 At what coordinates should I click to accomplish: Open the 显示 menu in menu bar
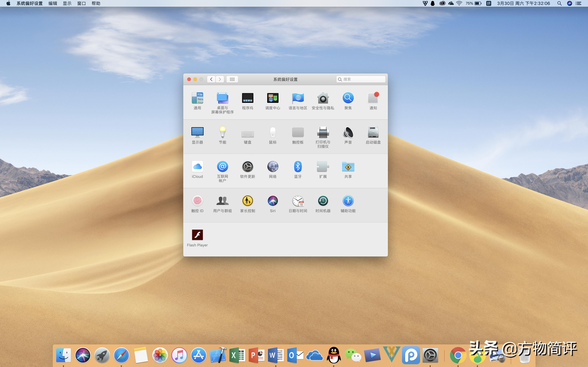coord(67,3)
